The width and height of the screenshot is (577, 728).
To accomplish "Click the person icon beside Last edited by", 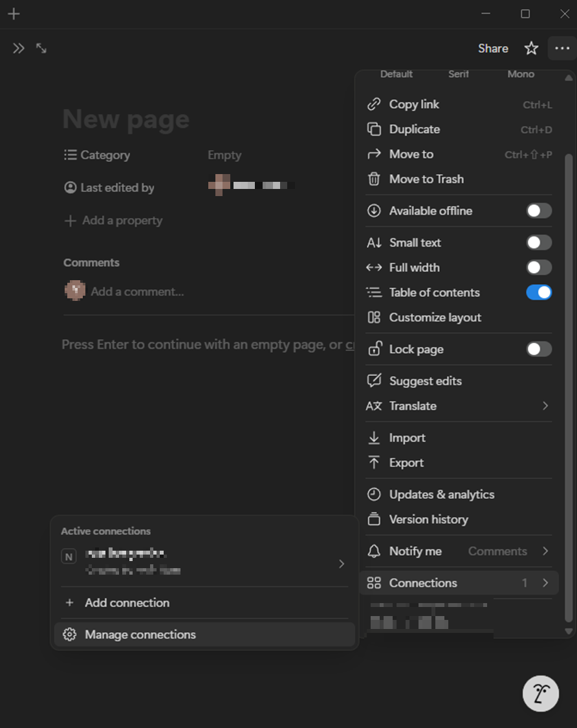I will [x=70, y=187].
